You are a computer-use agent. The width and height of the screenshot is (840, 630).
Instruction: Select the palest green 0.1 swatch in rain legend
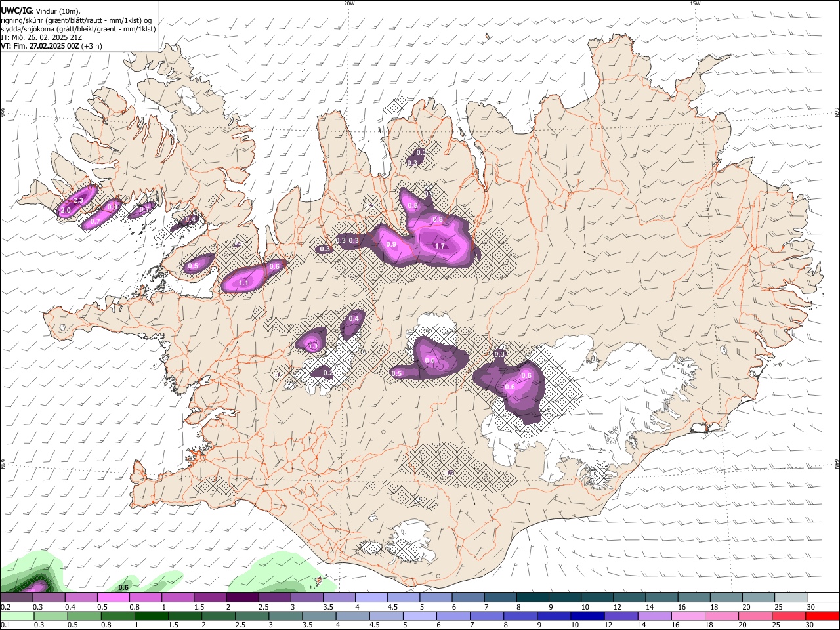coord(17,616)
